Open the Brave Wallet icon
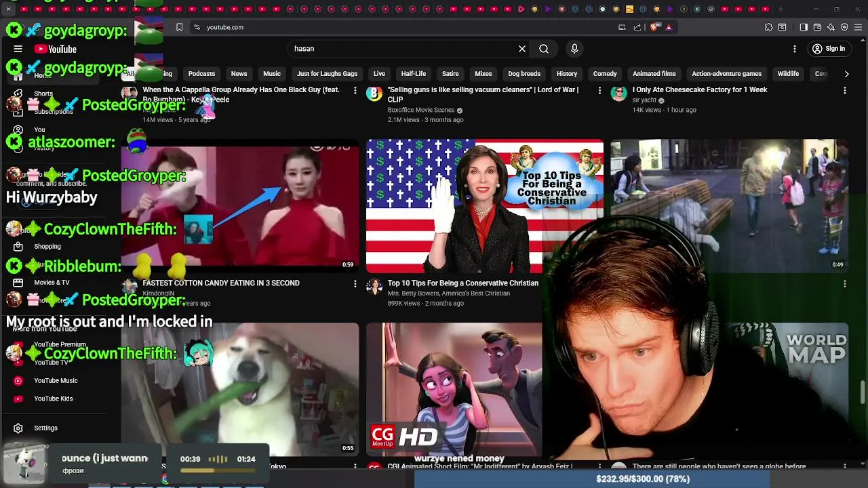Screen dimensions: 868x488 click(817, 27)
